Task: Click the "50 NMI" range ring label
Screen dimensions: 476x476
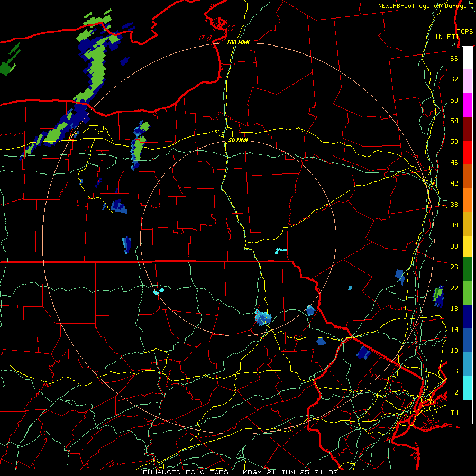Action: [238, 140]
